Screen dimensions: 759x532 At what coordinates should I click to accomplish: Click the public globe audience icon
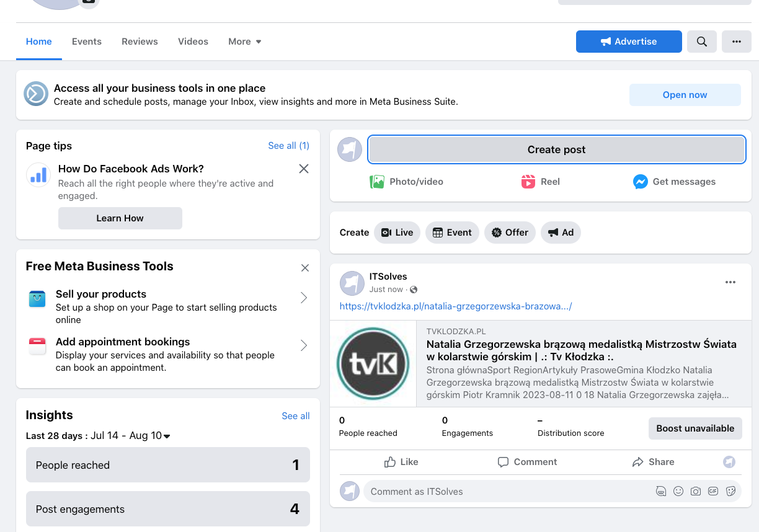(x=414, y=290)
